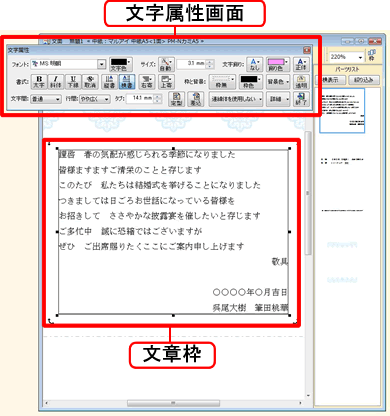Click the finish (終了) icon
The height and width of the screenshot is (416, 390).
(301, 99)
